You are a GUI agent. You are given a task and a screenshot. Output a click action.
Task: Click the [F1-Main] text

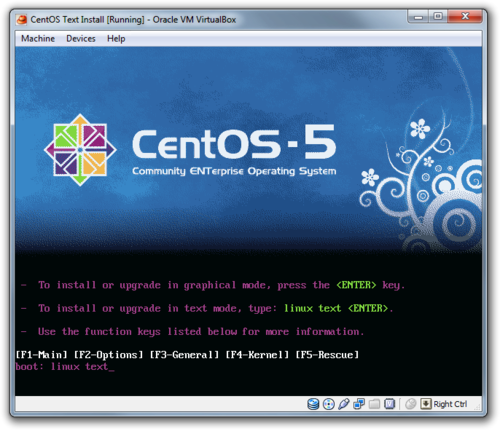point(41,355)
